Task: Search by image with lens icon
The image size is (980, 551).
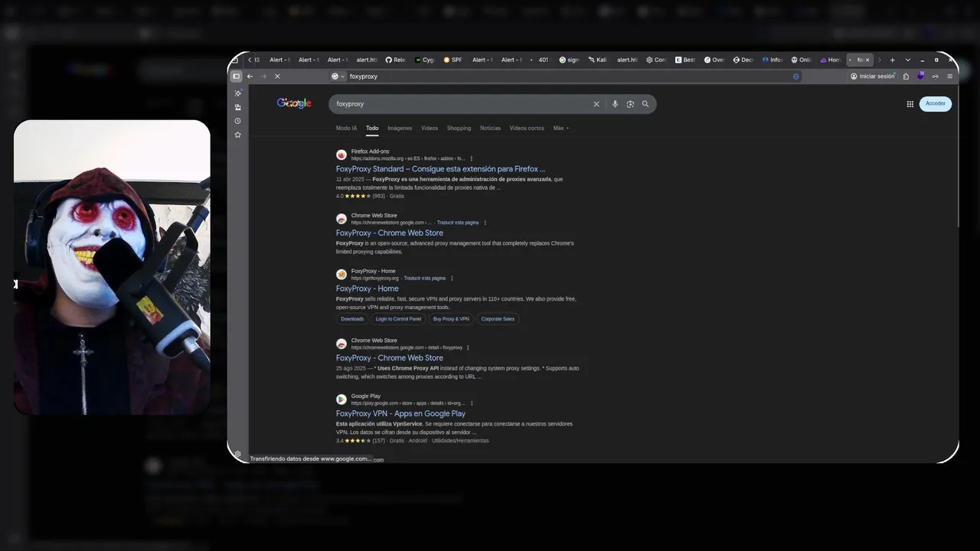Action: pos(630,104)
